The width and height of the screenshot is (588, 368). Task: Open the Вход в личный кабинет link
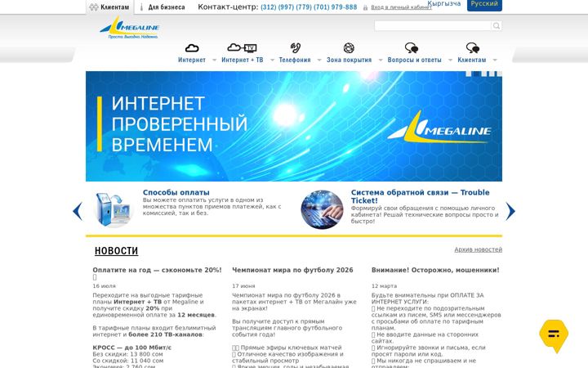[x=401, y=7]
